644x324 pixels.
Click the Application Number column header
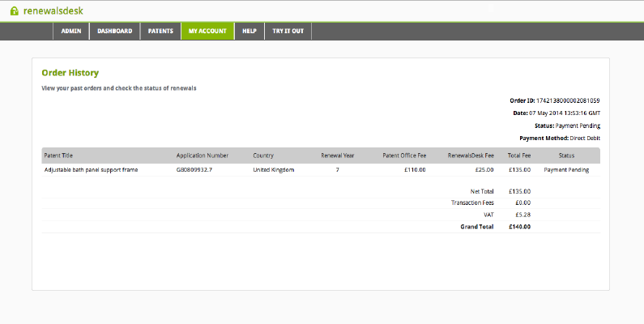(x=203, y=156)
